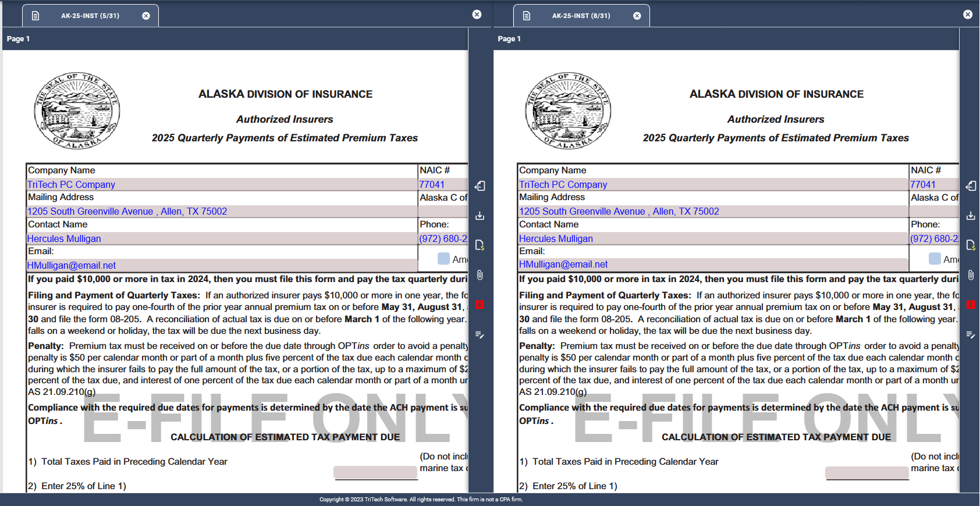
Task: Click the 'Authorized Insurers' subtitle in the (8/31) form
Action: pos(776,119)
